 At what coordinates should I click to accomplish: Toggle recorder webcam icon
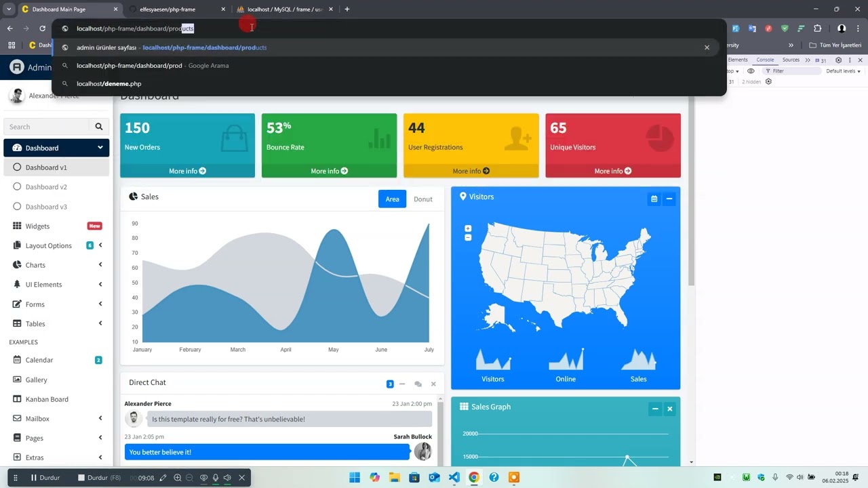203,478
